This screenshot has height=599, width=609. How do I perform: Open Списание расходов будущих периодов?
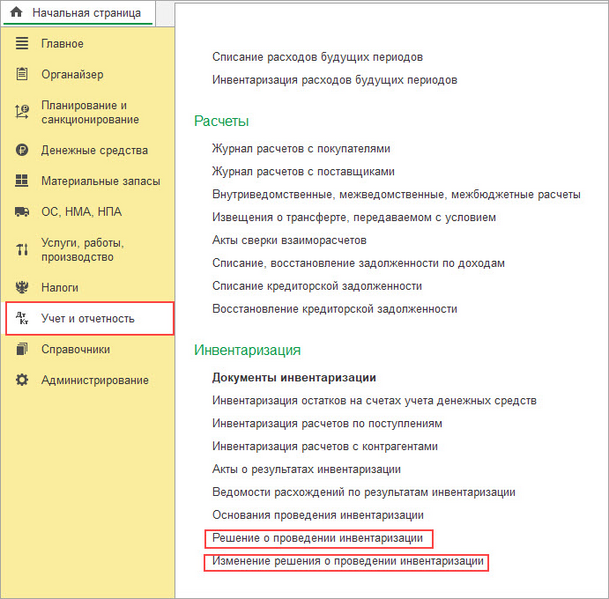pos(317,57)
